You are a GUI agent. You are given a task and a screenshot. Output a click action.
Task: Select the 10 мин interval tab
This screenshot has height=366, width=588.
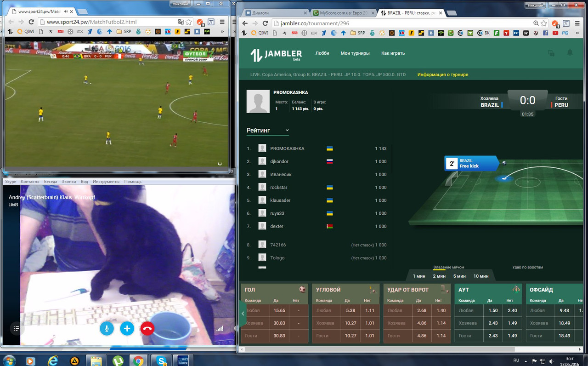pyautogui.click(x=481, y=276)
